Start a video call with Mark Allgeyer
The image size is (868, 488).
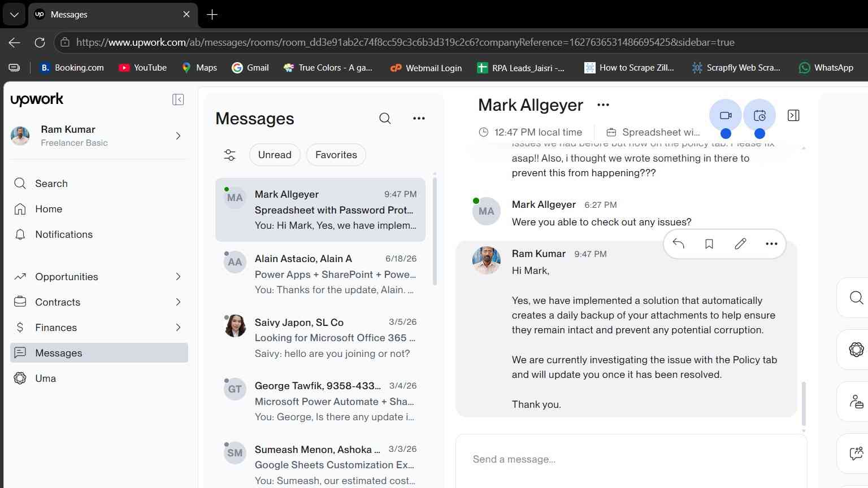coord(726,116)
